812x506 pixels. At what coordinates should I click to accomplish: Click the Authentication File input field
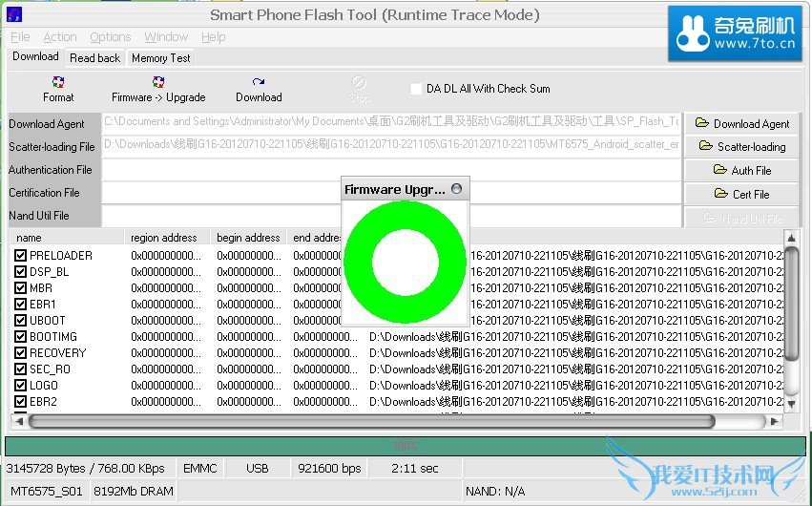(391, 169)
